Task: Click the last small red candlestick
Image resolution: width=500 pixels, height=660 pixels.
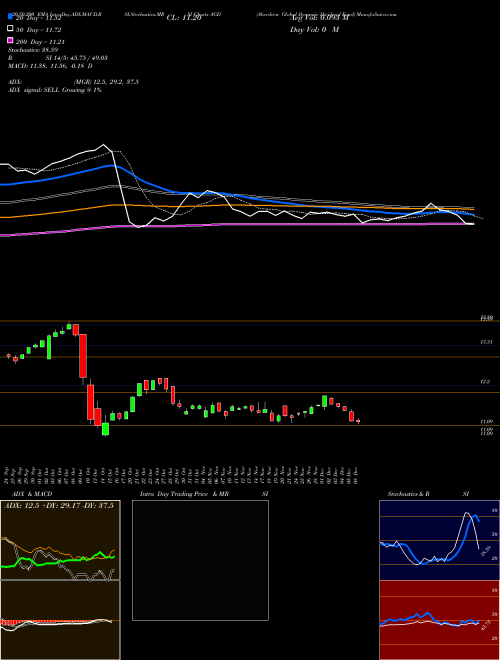Action: (358, 420)
